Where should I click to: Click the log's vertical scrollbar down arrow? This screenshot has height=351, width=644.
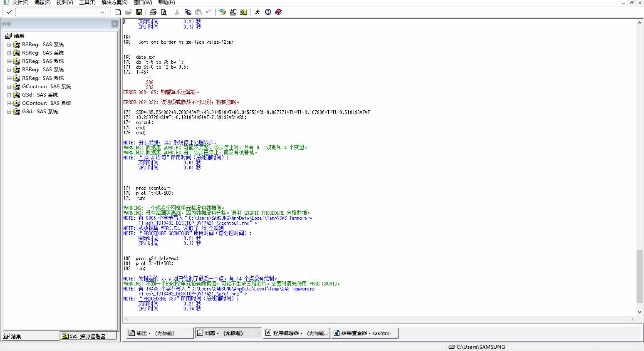[639, 312]
